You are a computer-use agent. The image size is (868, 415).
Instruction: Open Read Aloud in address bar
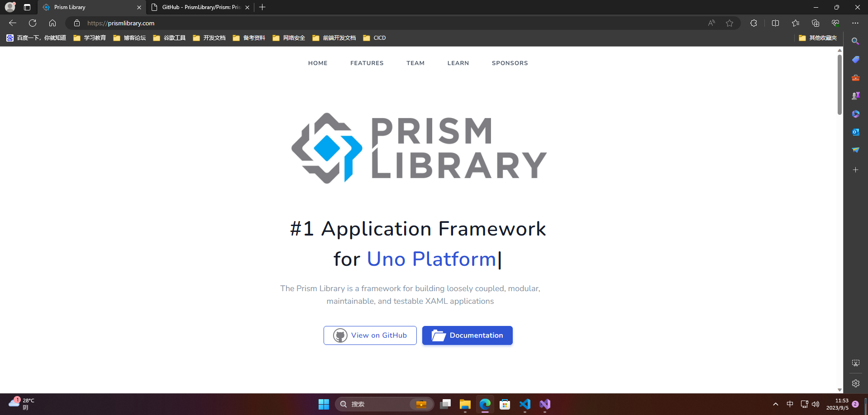711,23
